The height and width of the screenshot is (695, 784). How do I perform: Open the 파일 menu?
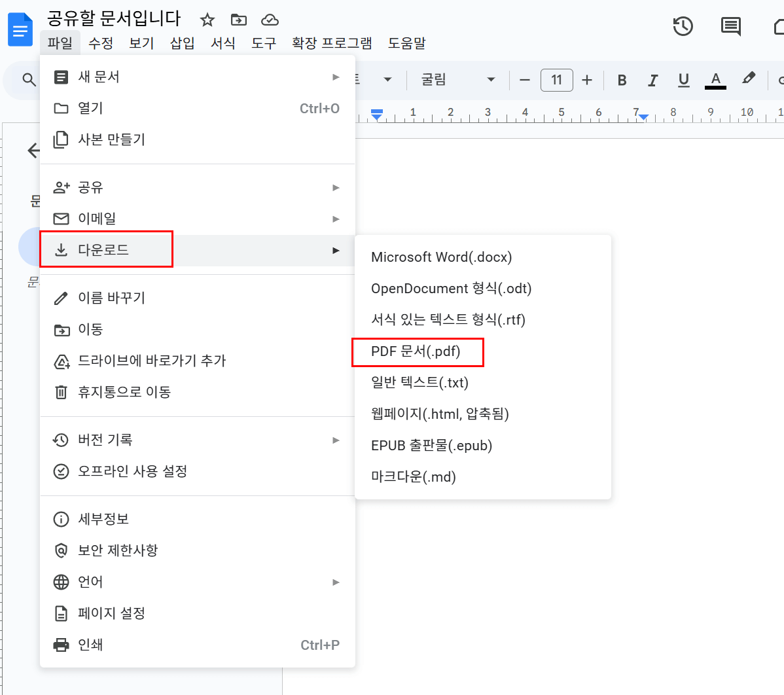coord(60,43)
